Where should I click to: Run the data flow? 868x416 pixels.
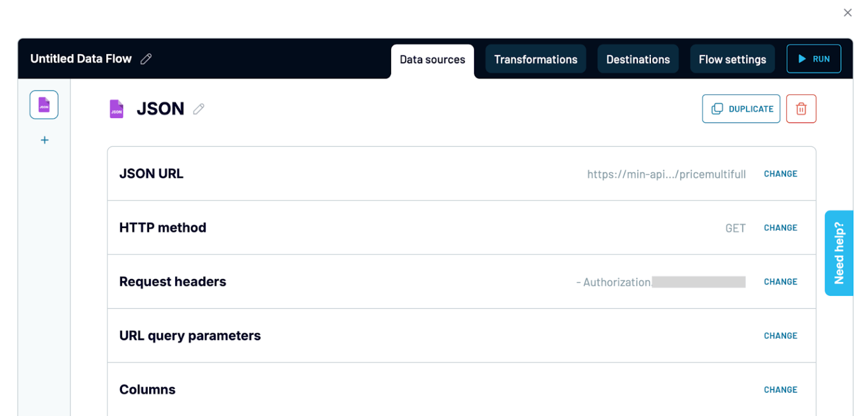click(x=813, y=59)
